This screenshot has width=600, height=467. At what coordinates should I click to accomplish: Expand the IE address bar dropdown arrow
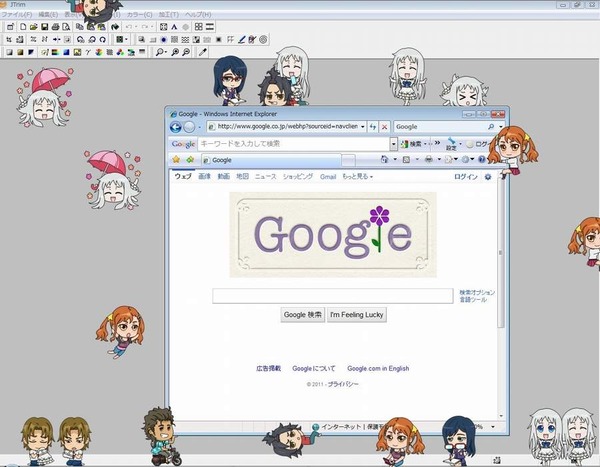[362, 126]
